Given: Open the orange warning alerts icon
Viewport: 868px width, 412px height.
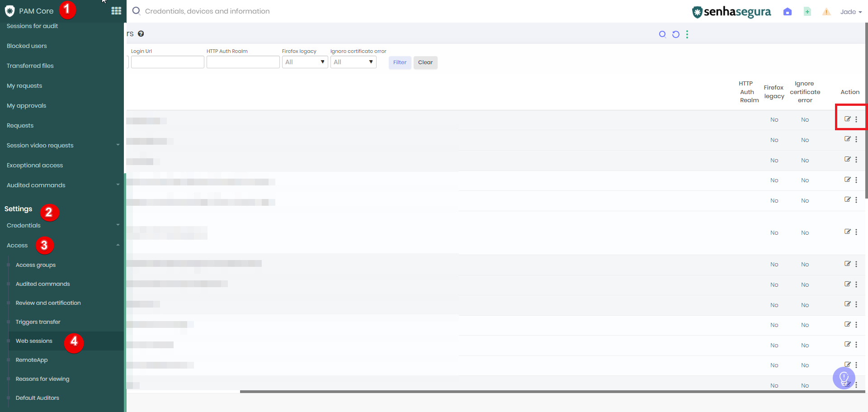Looking at the screenshot, I should point(826,12).
